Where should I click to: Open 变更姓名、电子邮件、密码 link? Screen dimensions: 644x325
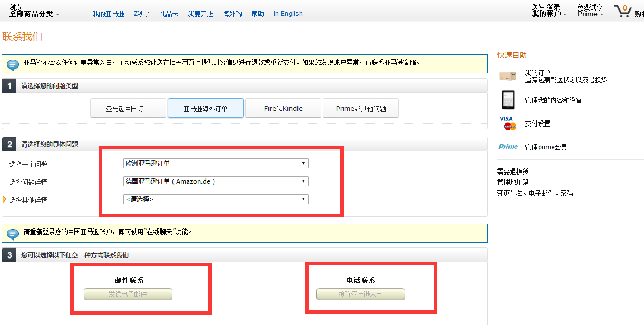coord(535,193)
